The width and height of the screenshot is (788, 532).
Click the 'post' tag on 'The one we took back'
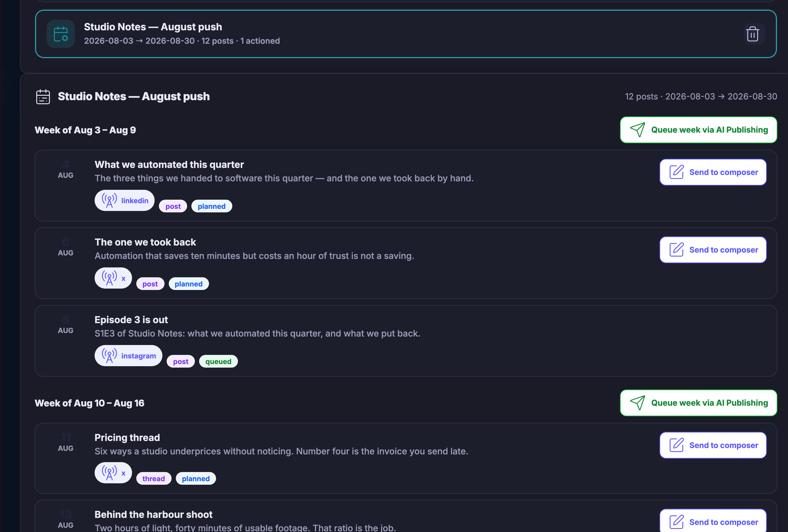tap(150, 284)
